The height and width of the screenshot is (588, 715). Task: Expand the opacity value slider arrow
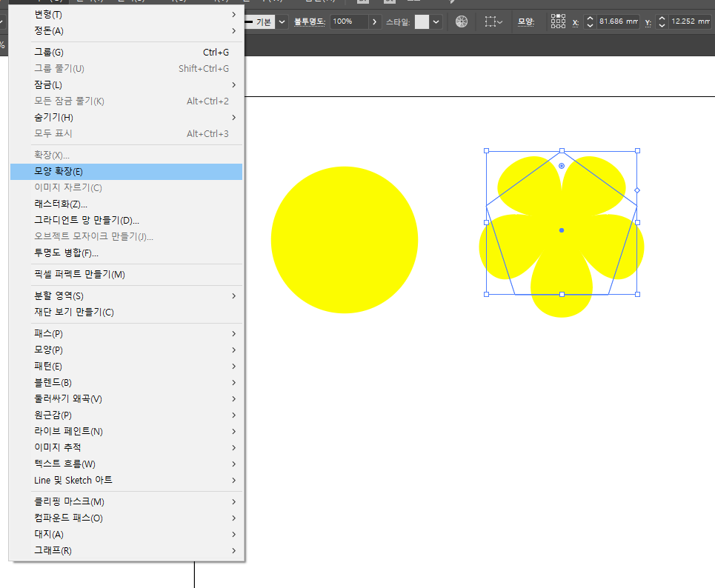click(374, 21)
